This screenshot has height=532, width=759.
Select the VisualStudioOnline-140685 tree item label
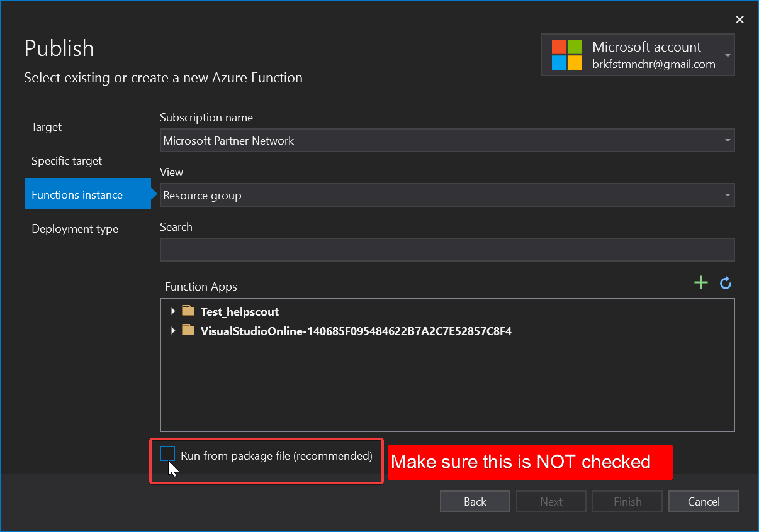click(356, 331)
